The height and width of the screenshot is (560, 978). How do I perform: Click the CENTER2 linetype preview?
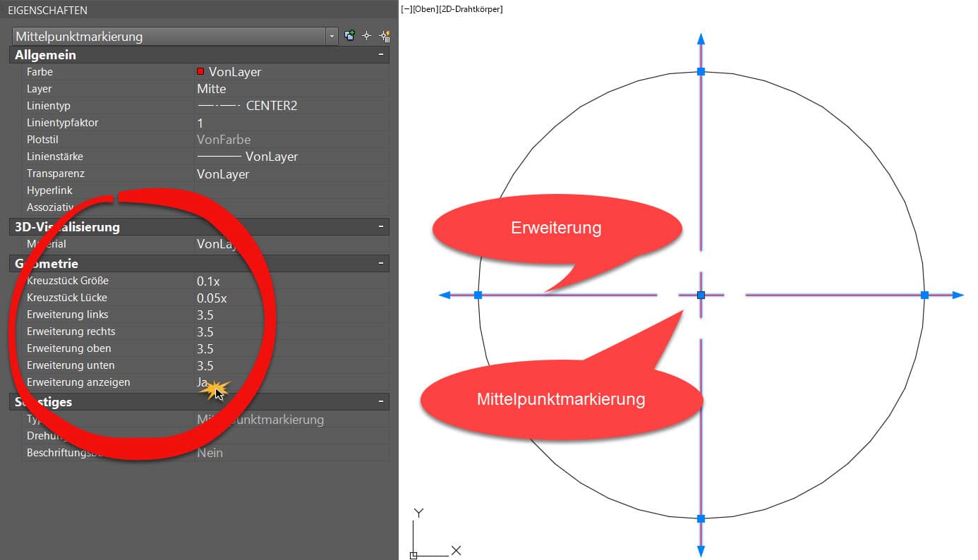click(x=219, y=105)
